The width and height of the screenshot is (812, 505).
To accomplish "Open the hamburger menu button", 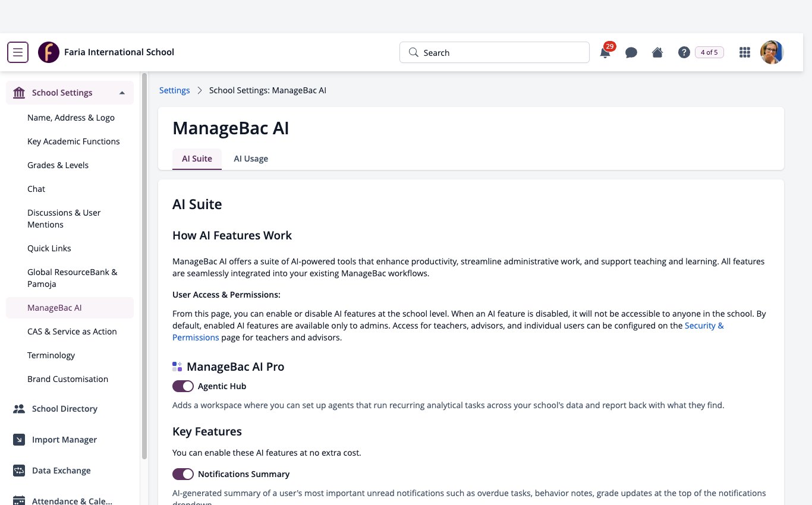I will click(x=18, y=52).
